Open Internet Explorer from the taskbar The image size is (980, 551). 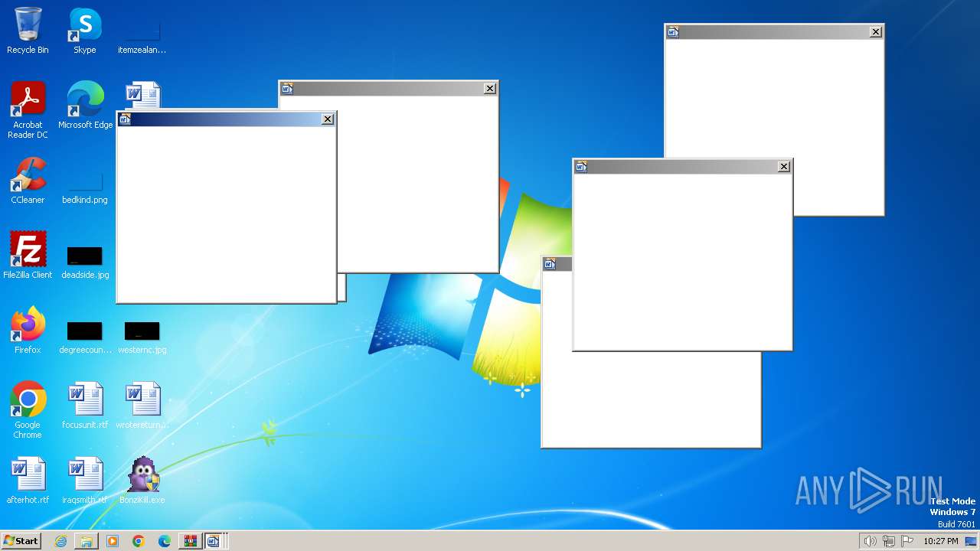60,541
